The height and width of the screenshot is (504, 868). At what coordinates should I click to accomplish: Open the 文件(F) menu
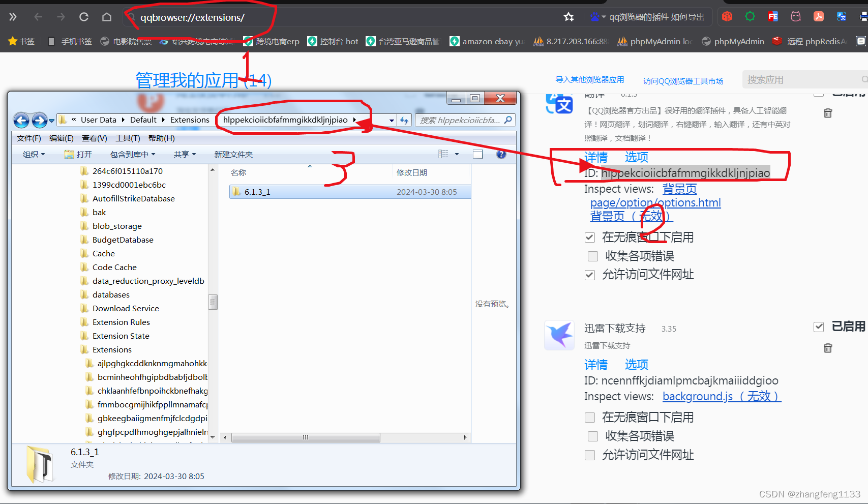tap(28, 138)
